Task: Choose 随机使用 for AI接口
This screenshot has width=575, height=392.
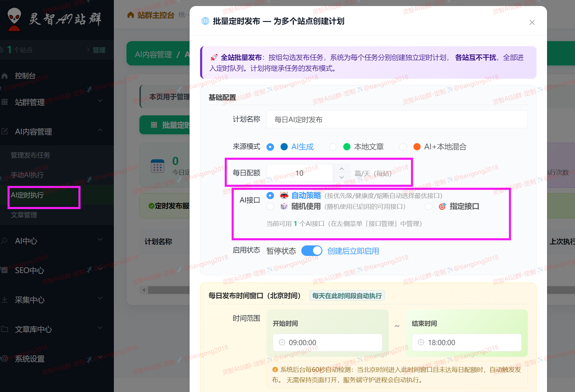Action: (270, 206)
